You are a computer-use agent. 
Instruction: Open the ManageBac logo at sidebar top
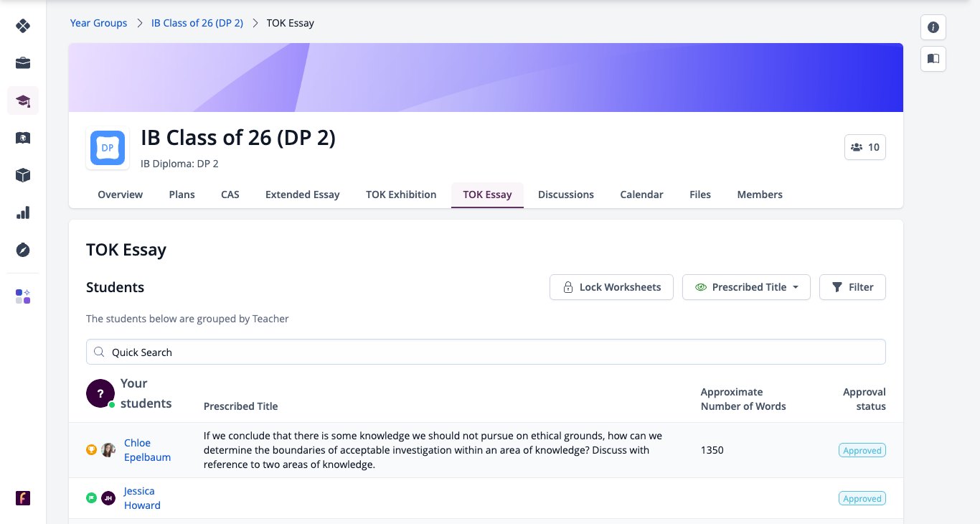click(23, 26)
